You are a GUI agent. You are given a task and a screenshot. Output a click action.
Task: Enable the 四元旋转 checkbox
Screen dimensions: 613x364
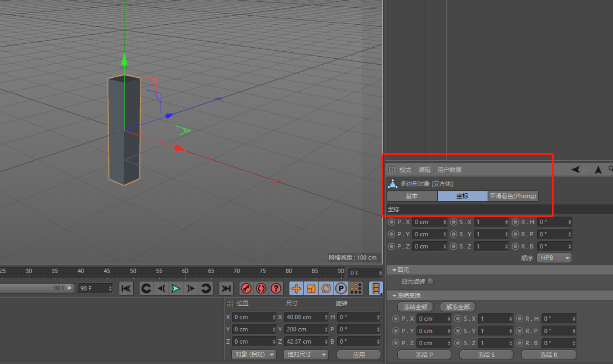point(431,281)
